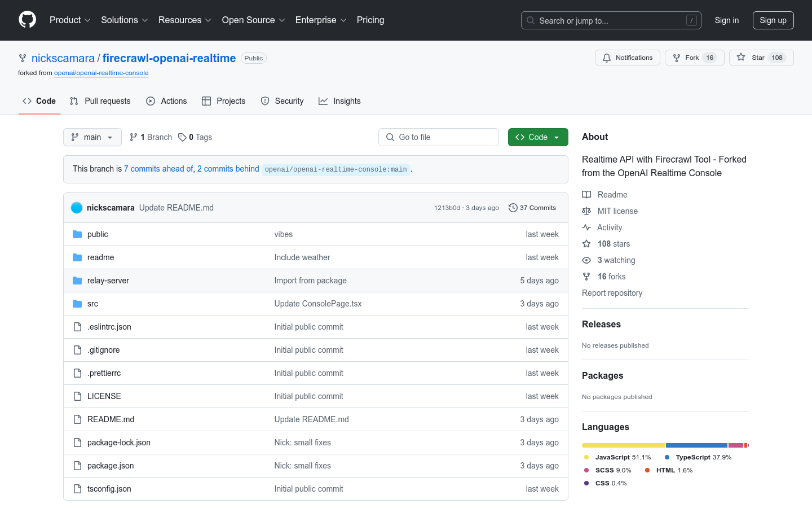Switch to the Pull requests tab
Screen dimensions: 812x508
[100, 101]
